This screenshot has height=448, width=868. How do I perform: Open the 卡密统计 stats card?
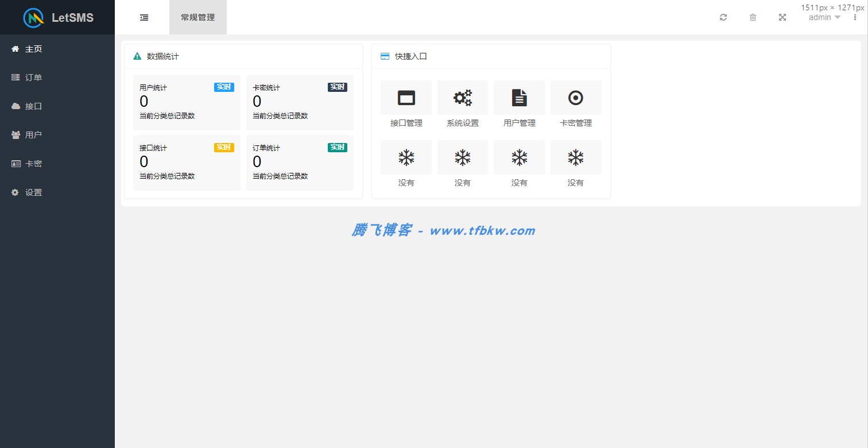point(300,102)
